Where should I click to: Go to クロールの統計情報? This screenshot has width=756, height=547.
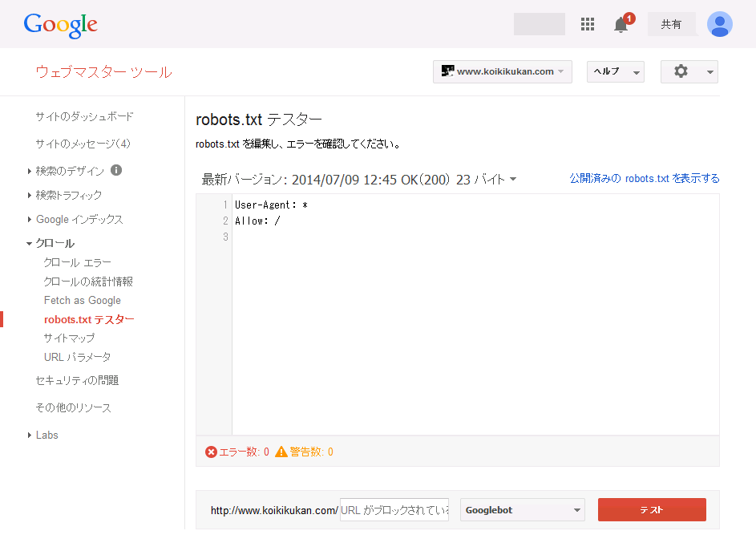[88, 282]
